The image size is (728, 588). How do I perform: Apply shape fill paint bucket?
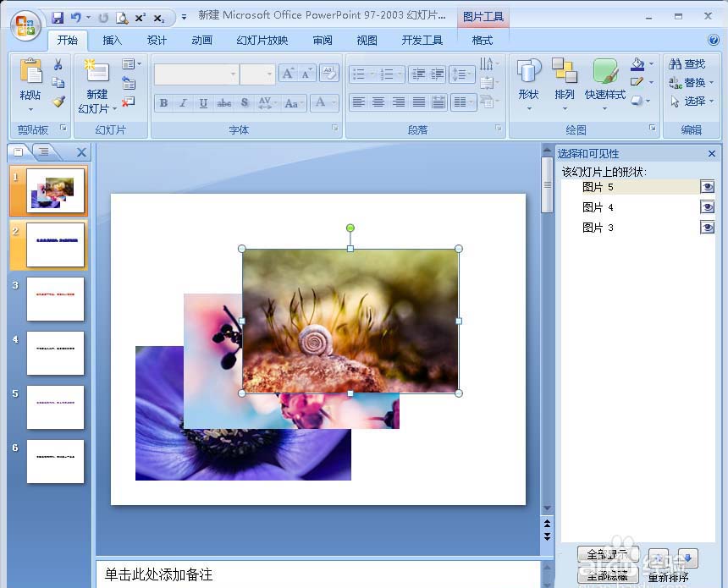pos(638,64)
